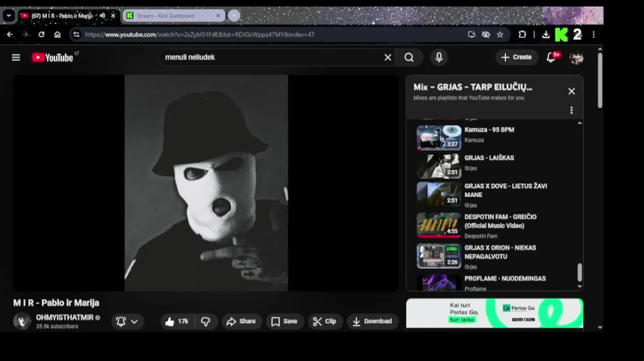This screenshot has width=644, height=361.
Task: Download this video
Action: pos(372,321)
